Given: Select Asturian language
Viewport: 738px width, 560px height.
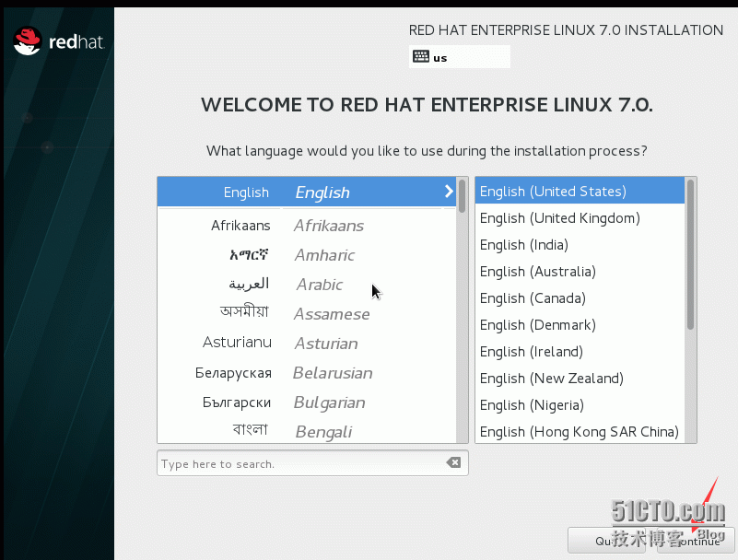Looking at the screenshot, I should click(307, 343).
